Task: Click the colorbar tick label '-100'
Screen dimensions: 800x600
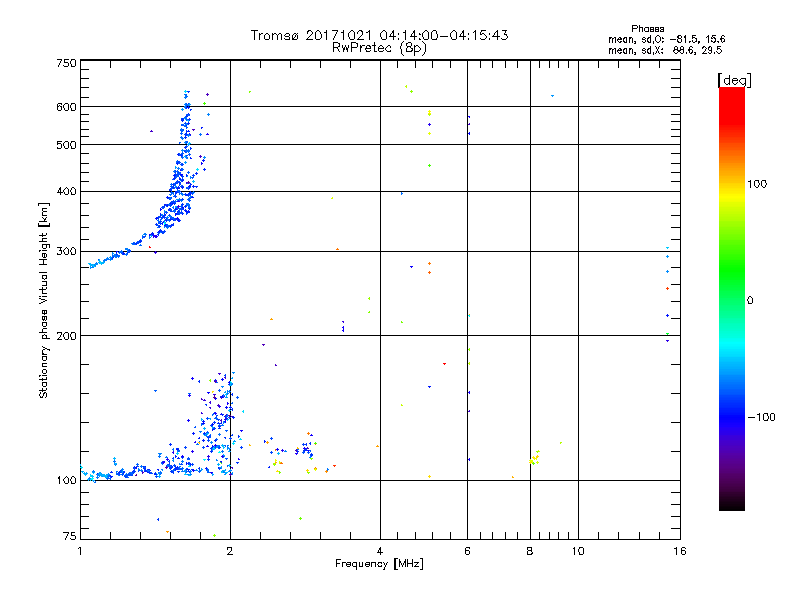Action: [x=761, y=417]
